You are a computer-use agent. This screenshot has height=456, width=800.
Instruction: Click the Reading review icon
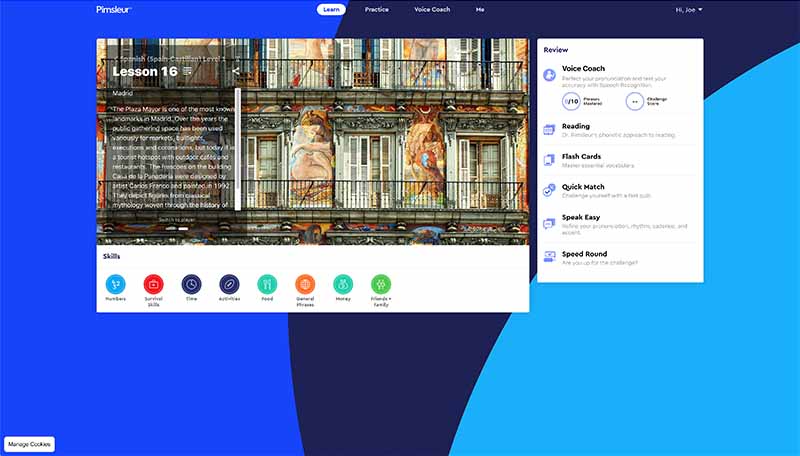[x=549, y=130]
